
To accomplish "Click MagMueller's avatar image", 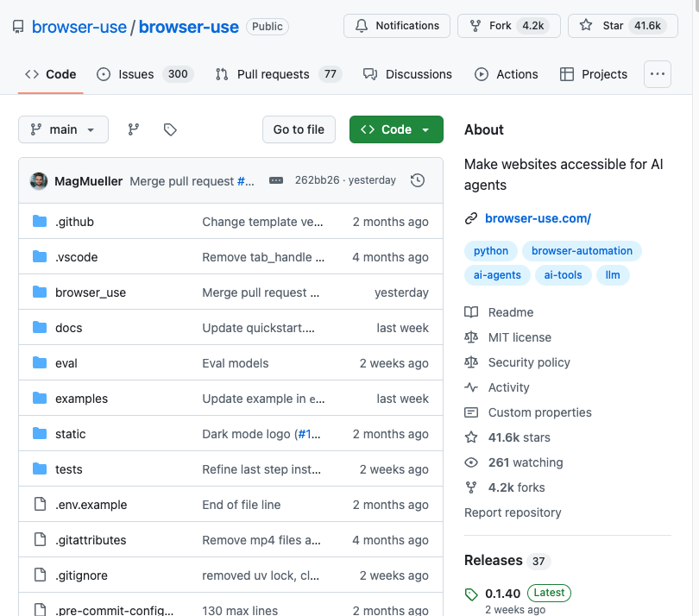I will click(39, 181).
